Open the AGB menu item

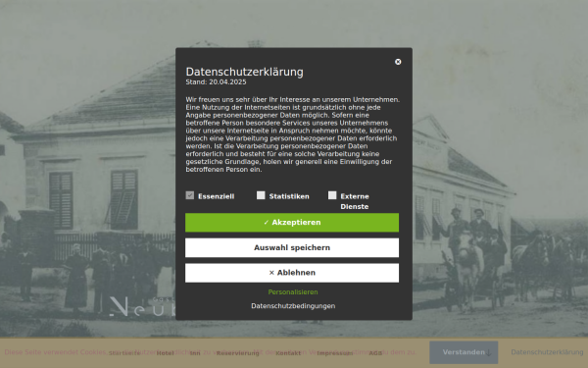pos(375,353)
